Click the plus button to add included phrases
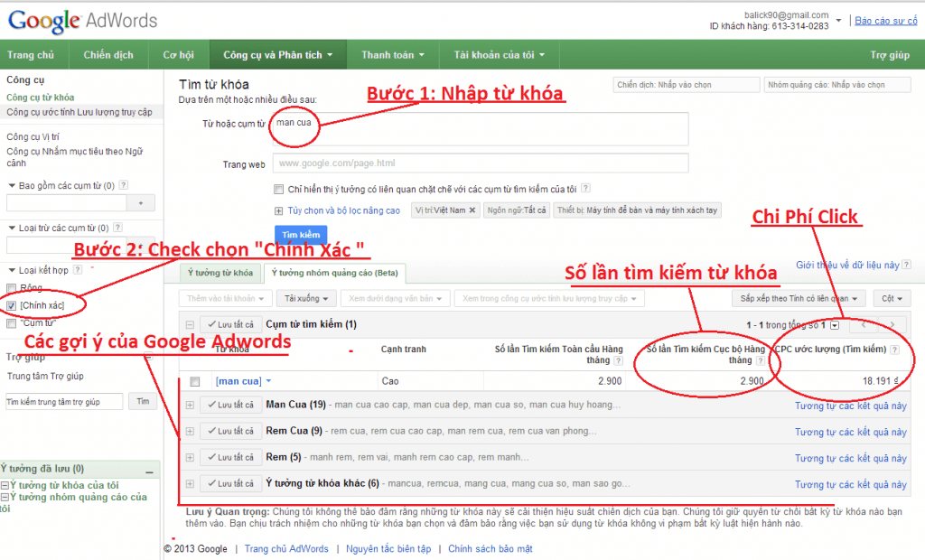Image resolution: width=925 pixels, height=560 pixels. [140, 203]
